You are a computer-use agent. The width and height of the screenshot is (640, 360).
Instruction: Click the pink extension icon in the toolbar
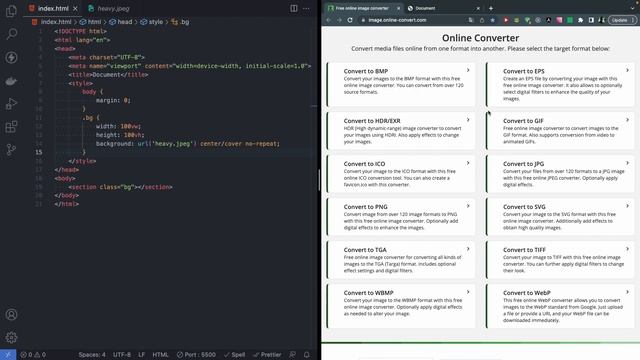click(x=559, y=20)
